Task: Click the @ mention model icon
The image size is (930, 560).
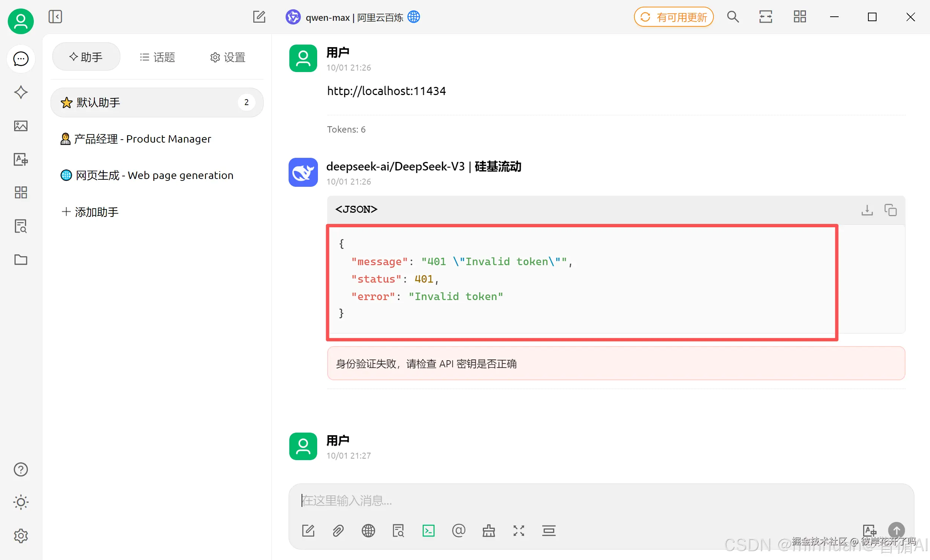Action: tap(458, 531)
